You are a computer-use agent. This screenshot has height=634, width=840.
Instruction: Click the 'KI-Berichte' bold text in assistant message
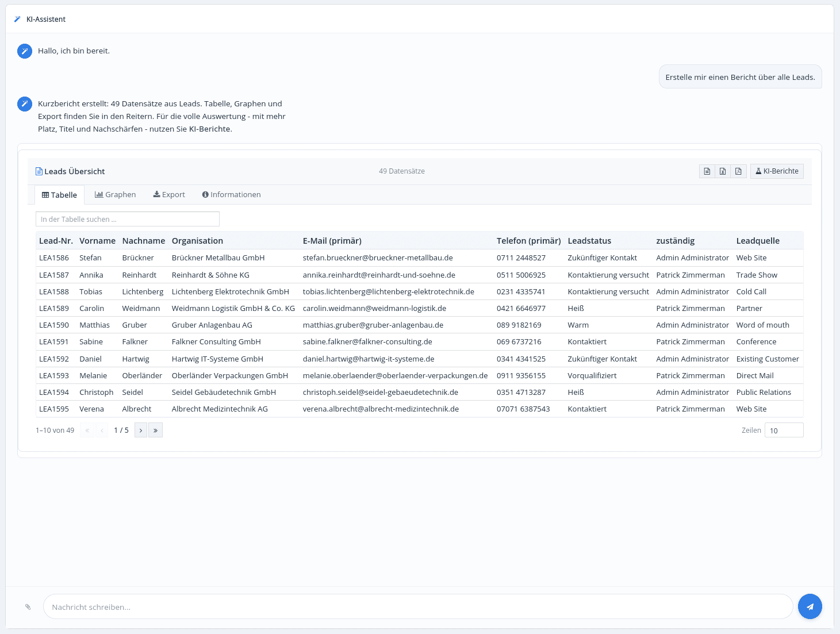click(x=210, y=129)
